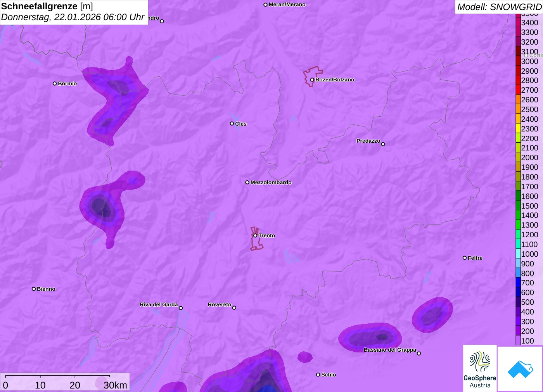Screen dimensions: 543x392
Task: Click the 500 legend value
Action: pos(527,302)
